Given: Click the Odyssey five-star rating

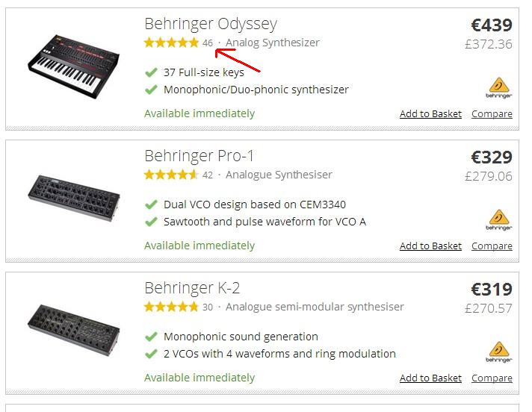Looking at the screenshot, I should tap(171, 43).
